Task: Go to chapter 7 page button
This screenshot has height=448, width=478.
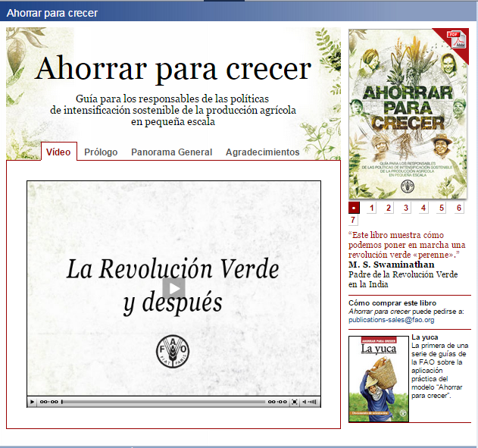Action: (353, 220)
